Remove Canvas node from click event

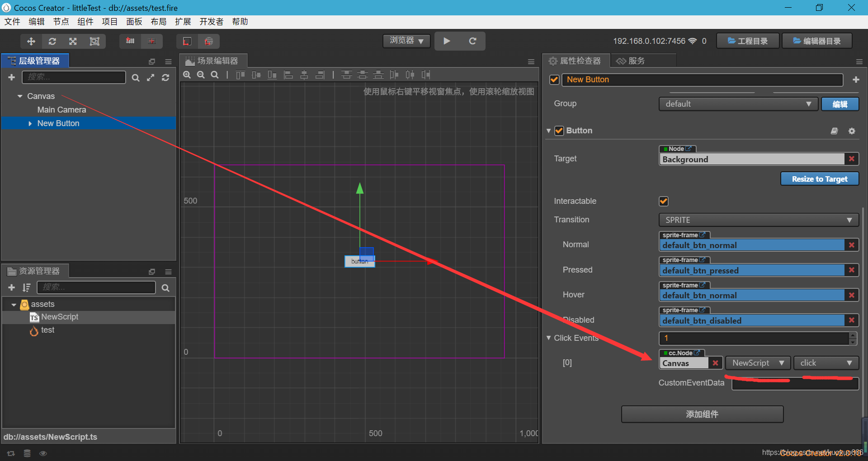715,363
